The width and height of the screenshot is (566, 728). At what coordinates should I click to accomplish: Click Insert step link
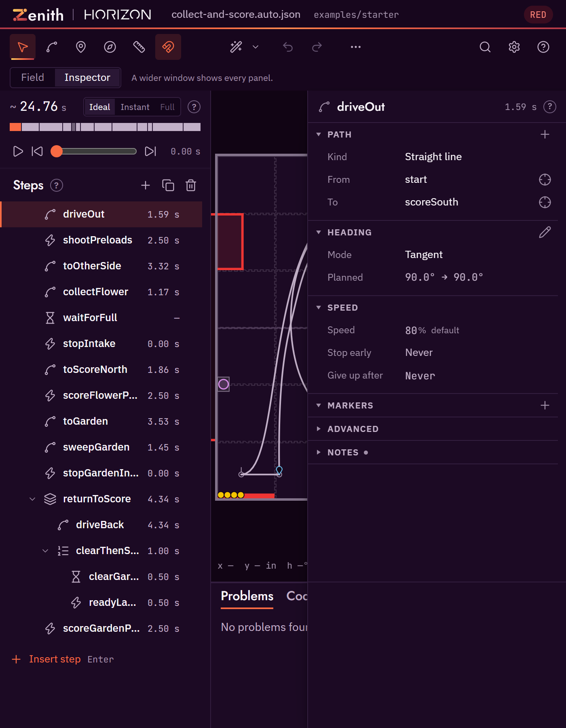(55, 659)
